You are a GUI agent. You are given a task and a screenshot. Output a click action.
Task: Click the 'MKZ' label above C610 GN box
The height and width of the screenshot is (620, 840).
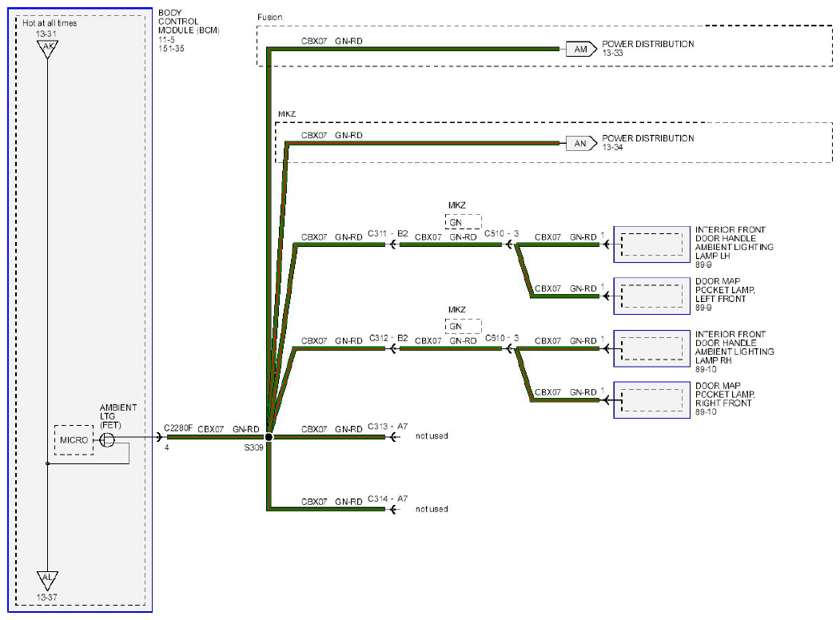(x=457, y=310)
